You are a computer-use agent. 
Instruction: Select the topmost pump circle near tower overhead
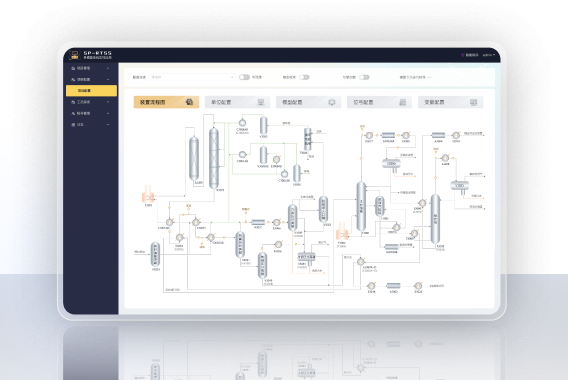tap(242, 123)
